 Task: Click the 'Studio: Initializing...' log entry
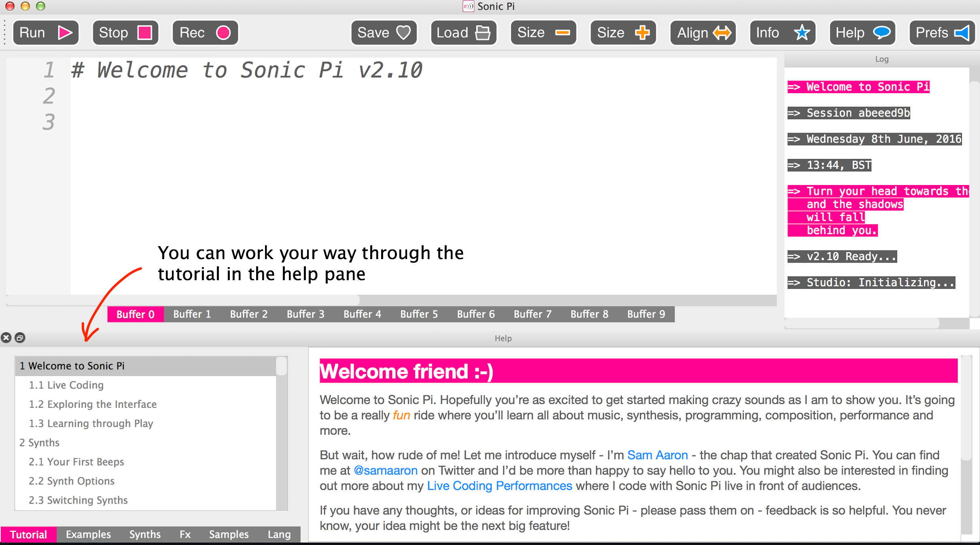(x=871, y=283)
